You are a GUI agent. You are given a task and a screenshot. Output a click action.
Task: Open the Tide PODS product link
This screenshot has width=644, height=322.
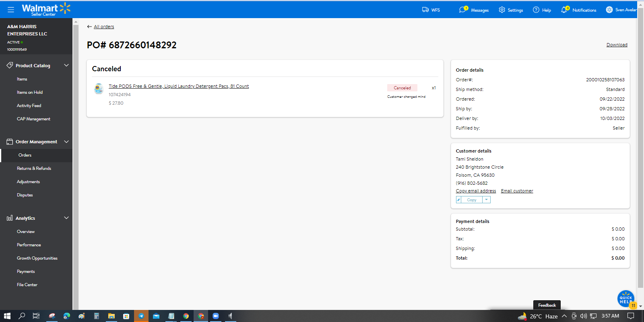click(179, 86)
